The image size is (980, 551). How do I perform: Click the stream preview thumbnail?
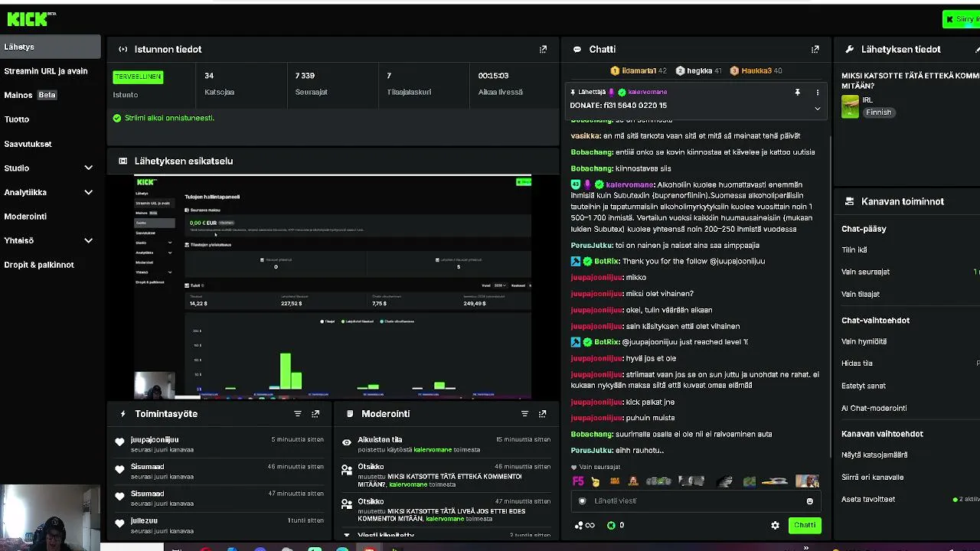point(332,287)
